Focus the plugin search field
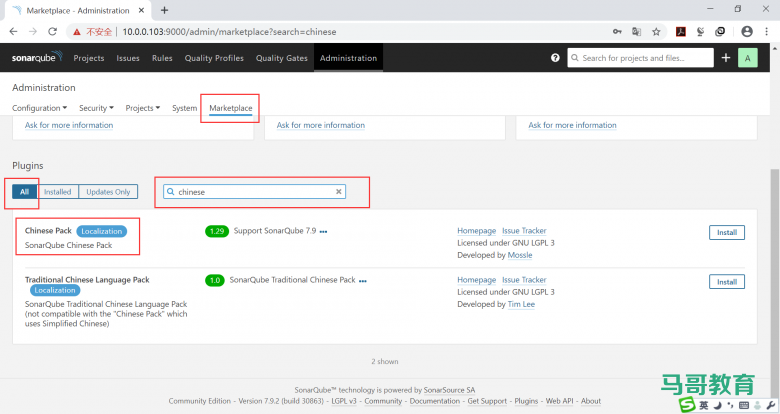Image resolution: width=780 pixels, height=414 pixels. pyautogui.click(x=254, y=192)
